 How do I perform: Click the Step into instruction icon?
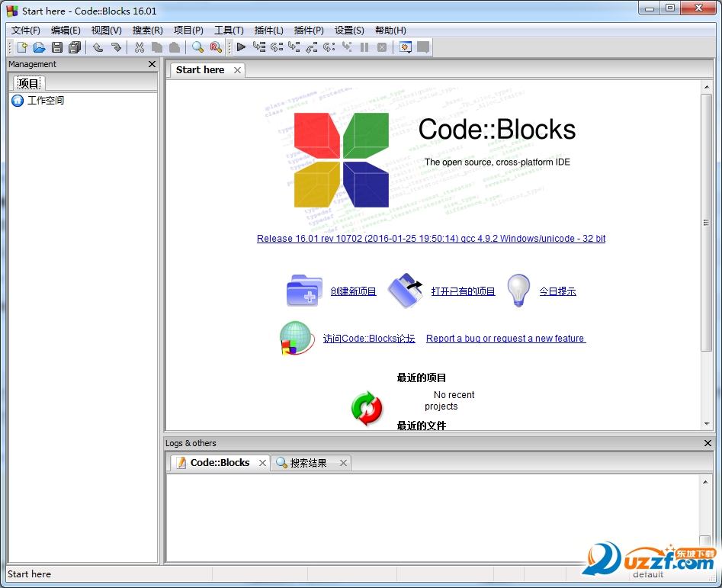click(347, 47)
